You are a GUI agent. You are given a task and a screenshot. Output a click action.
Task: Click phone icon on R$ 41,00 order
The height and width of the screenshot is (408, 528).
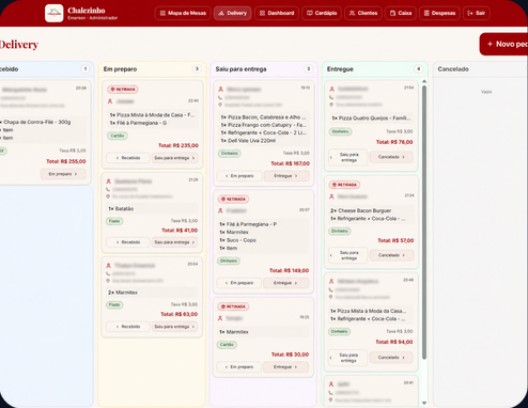108,189
